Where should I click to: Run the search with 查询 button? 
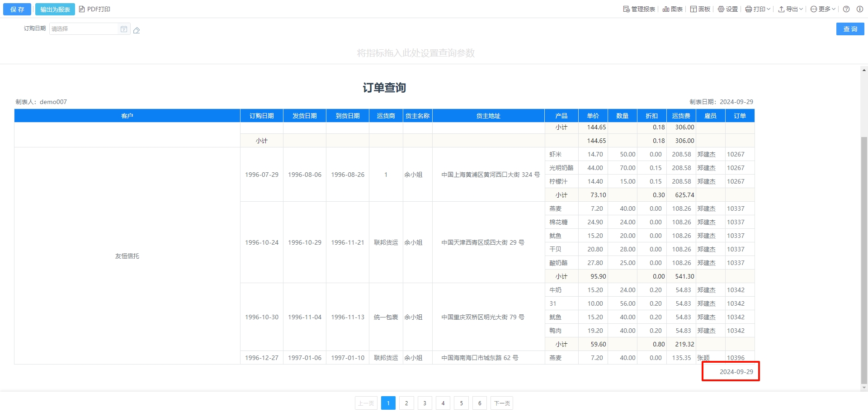click(850, 29)
